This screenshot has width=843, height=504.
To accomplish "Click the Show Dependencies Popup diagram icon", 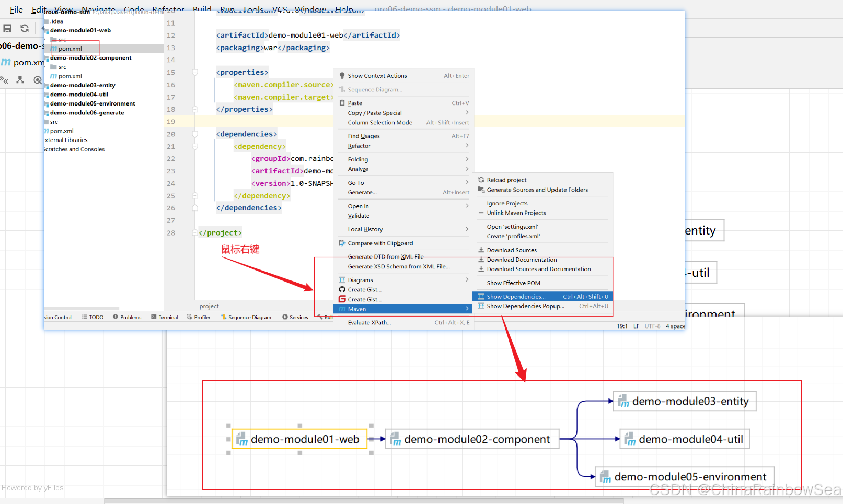I will tap(481, 306).
